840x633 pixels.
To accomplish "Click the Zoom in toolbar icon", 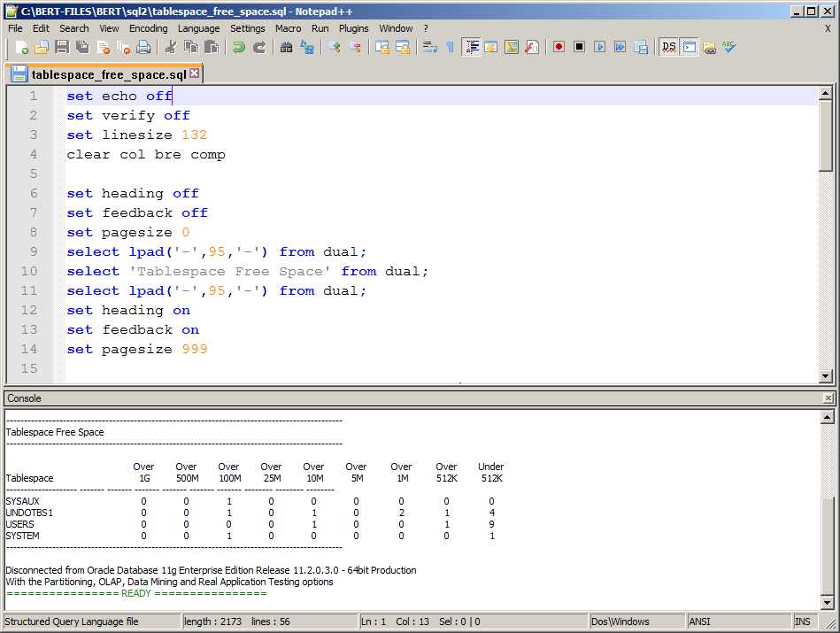I will pyautogui.click(x=335, y=47).
